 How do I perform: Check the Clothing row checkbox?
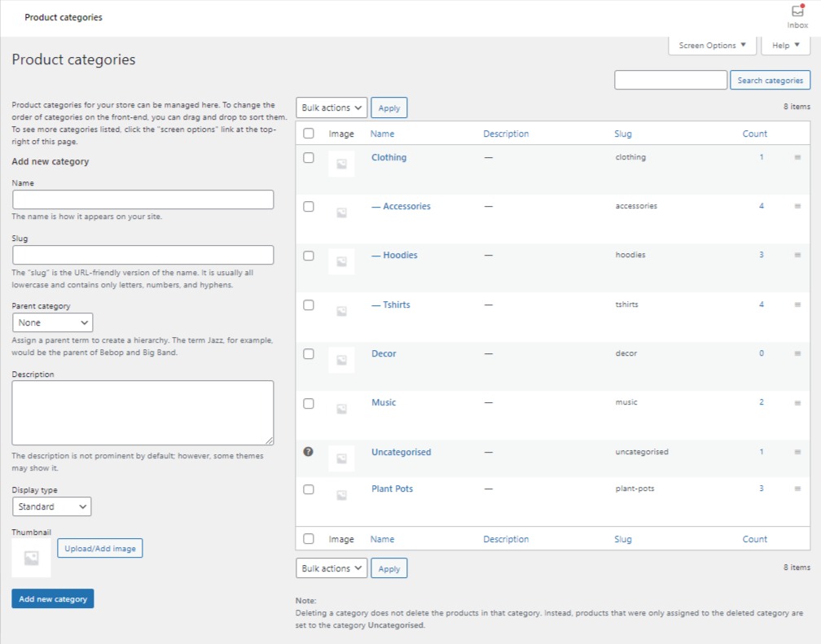point(309,157)
